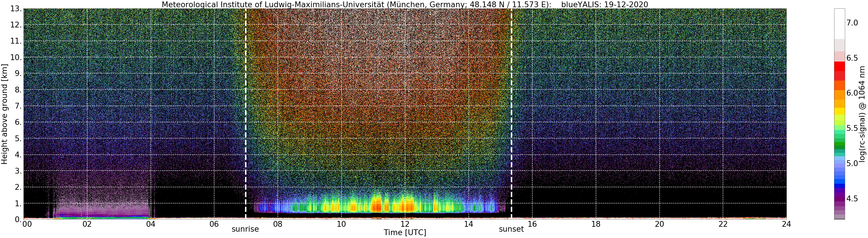Click the colorbar tick label "4.5"
The height and width of the screenshot is (238, 868).
(x=852, y=199)
